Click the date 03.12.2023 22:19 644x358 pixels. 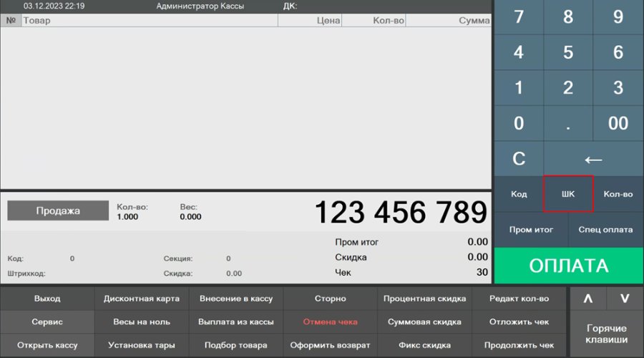pyautogui.click(x=54, y=6)
